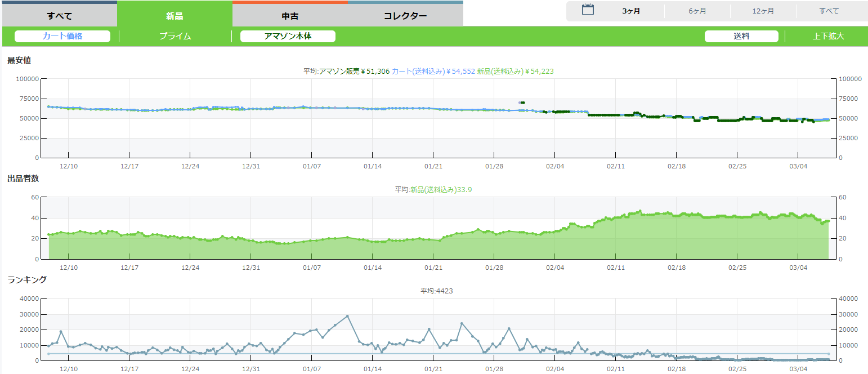Viewport: 868px width, 374px height.
Task: Switch to the 中古 condition tab
Action: [x=290, y=16]
